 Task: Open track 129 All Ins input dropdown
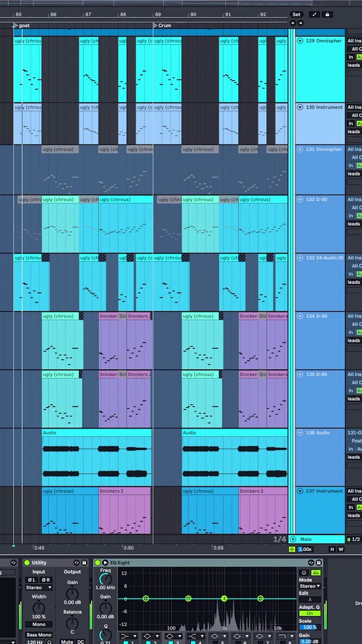pos(354,41)
